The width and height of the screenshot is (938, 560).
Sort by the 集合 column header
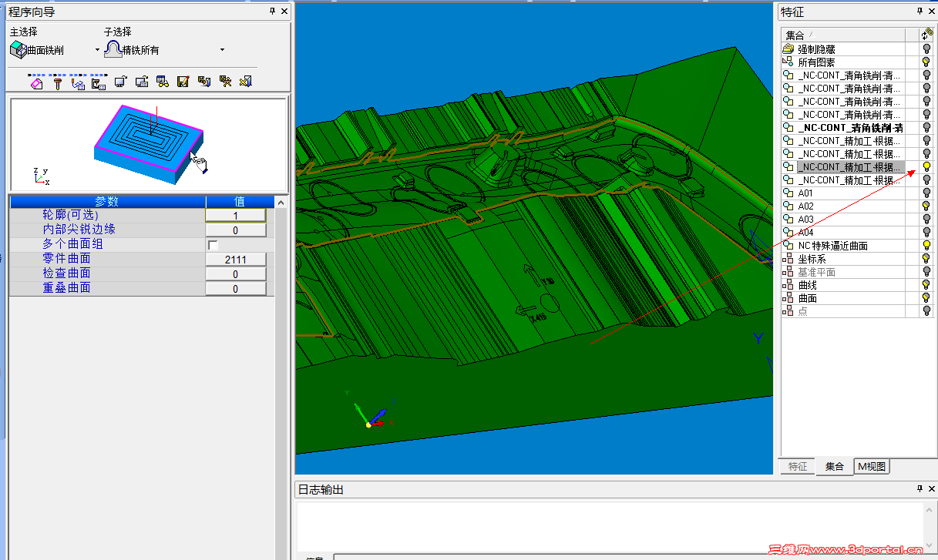point(844,35)
